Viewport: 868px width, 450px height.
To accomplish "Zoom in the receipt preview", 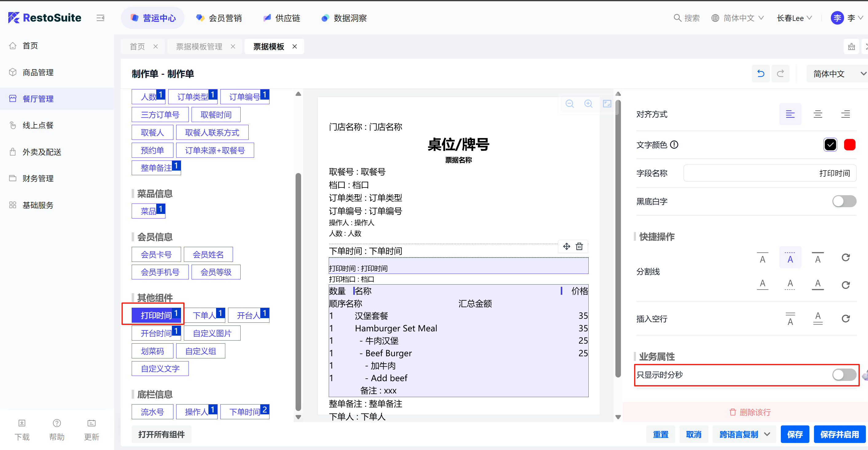I will 588,104.
